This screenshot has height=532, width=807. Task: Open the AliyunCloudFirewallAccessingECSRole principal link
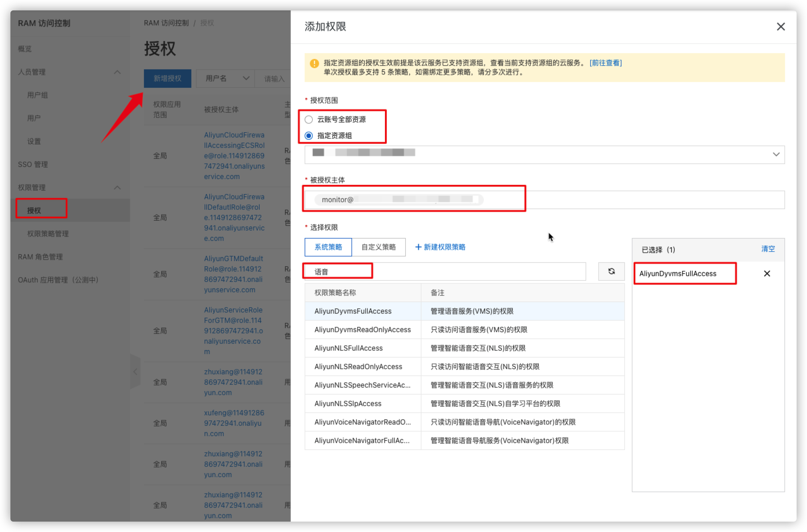click(x=234, y=156)
